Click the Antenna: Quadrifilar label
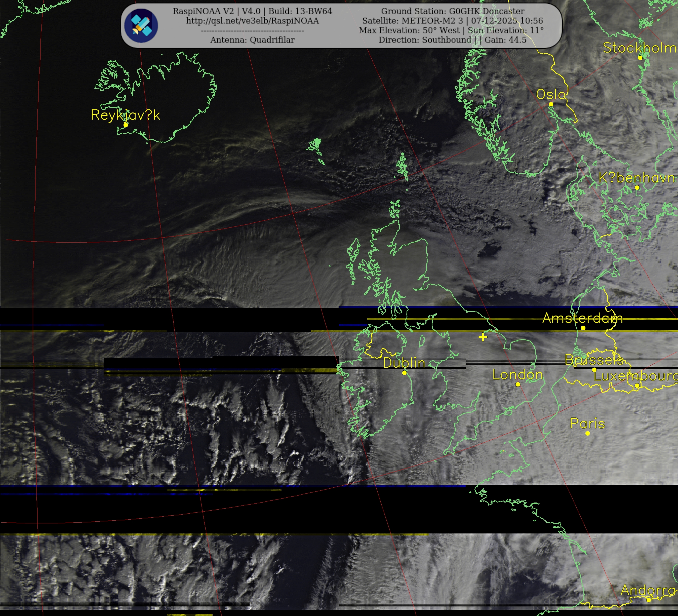The height and width of the screenshot is (616, 678). (x=252, y=40)
